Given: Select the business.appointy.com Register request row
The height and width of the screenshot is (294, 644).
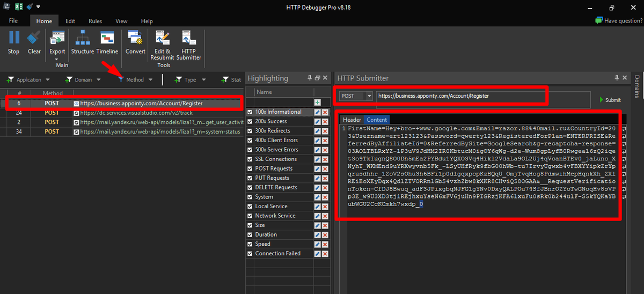Looking at the screenshot, I should tap(122, 103).
